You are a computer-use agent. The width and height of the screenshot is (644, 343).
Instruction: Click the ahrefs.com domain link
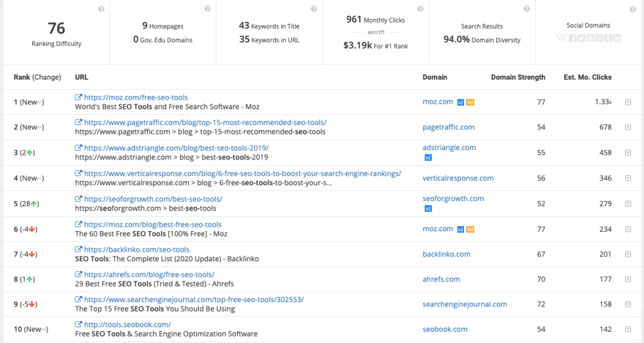(441, 279)
